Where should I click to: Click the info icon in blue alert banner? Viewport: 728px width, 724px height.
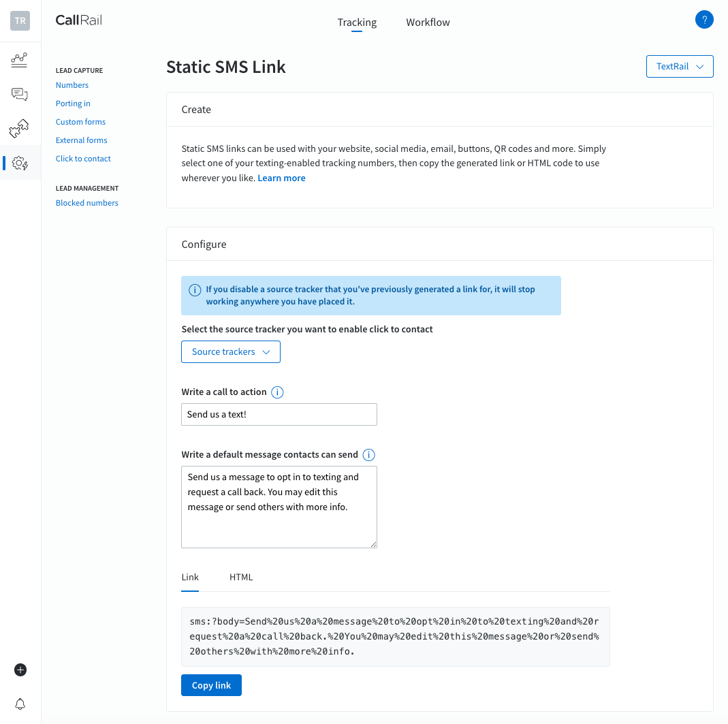195,290
